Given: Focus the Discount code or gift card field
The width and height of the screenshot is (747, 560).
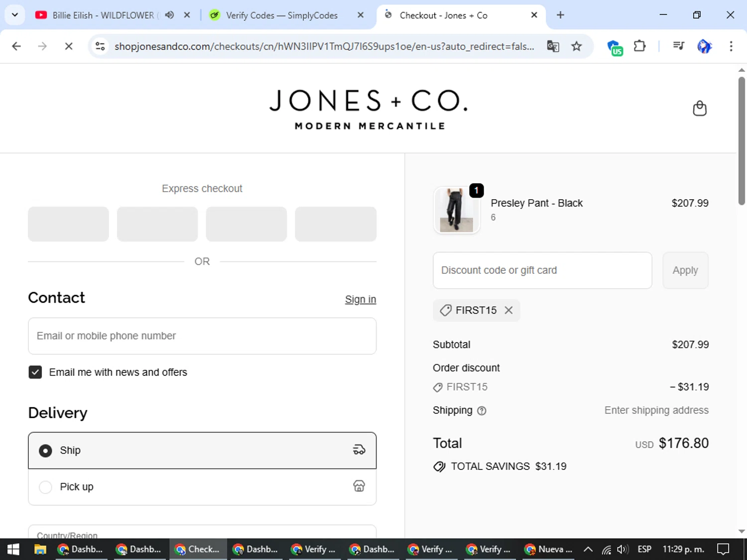Looking at the screenshot, I should click(x=542, y=270).
